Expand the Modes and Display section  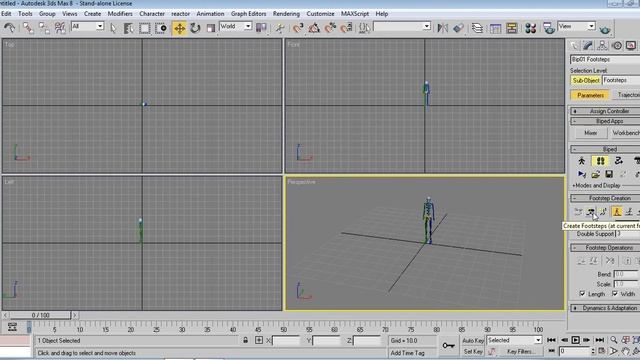tap(596, 186)
